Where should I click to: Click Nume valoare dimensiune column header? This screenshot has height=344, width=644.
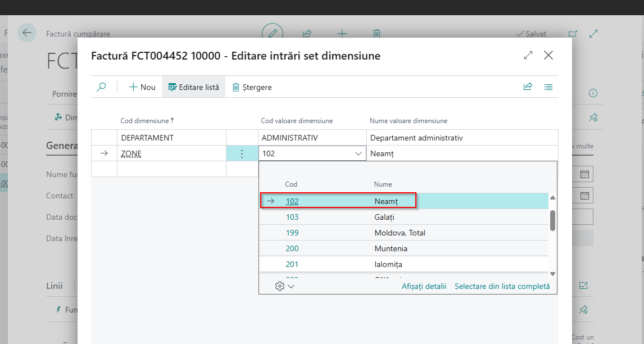(x=408, y=121)
